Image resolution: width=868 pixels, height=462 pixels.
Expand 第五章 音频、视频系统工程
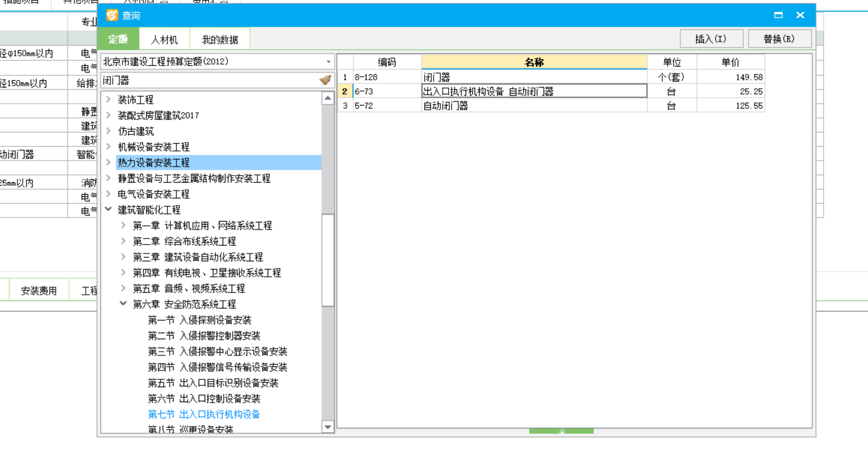[x=124, y=288]
